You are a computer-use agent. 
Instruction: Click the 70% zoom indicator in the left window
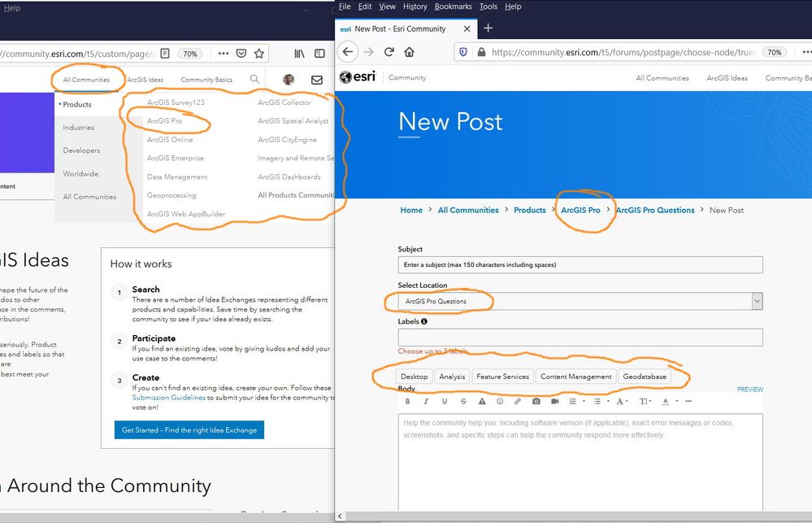[x=190, y=54]
